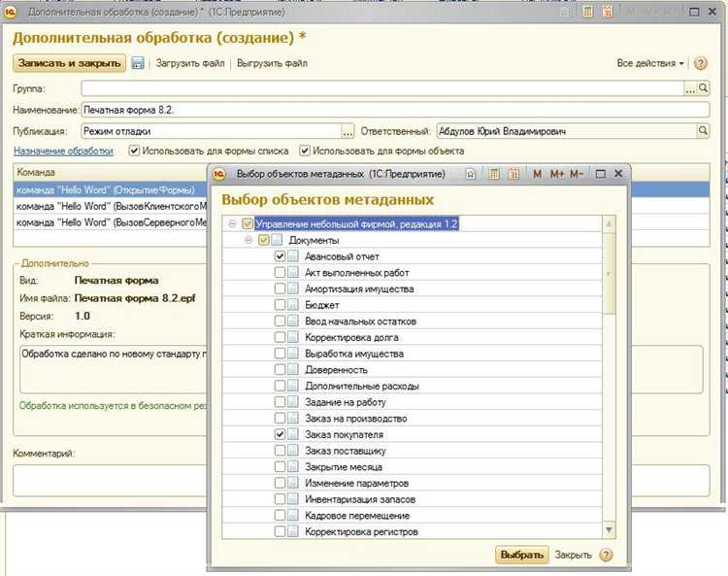Open calculator icon in main window title bar
Screen dimensions: 728x576
coord(587,12)
